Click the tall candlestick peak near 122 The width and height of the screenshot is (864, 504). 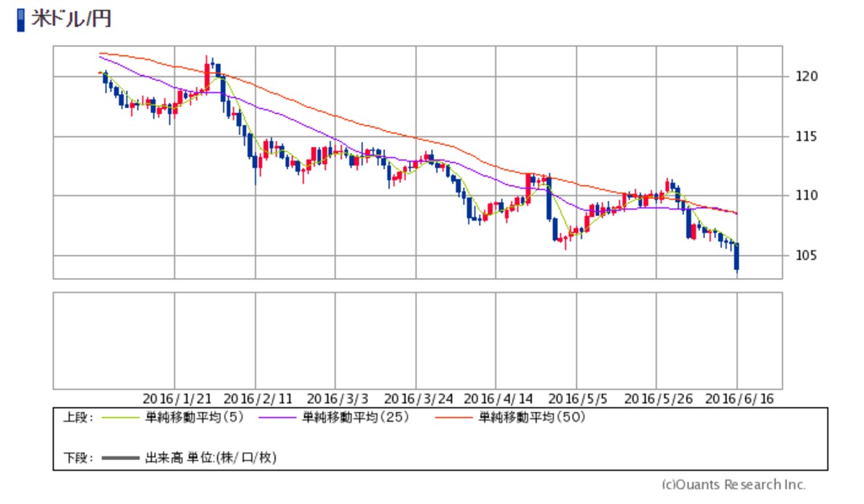point(207,74)
